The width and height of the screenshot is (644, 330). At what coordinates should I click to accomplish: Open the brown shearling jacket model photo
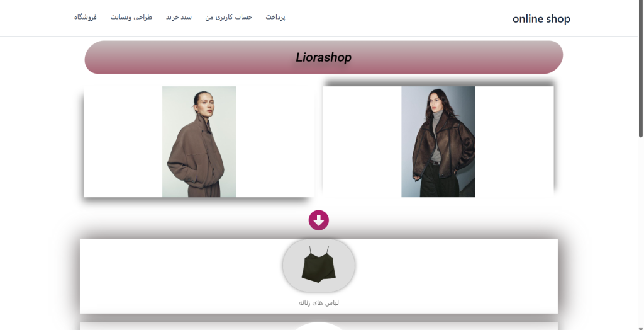[438, 142]
